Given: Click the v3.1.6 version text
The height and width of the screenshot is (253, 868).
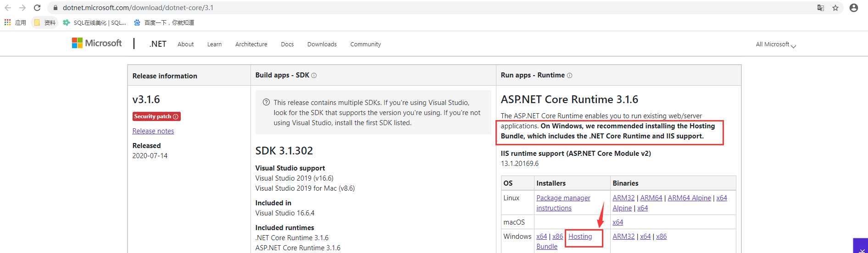Looking at the screenshot, I should 146,99.
